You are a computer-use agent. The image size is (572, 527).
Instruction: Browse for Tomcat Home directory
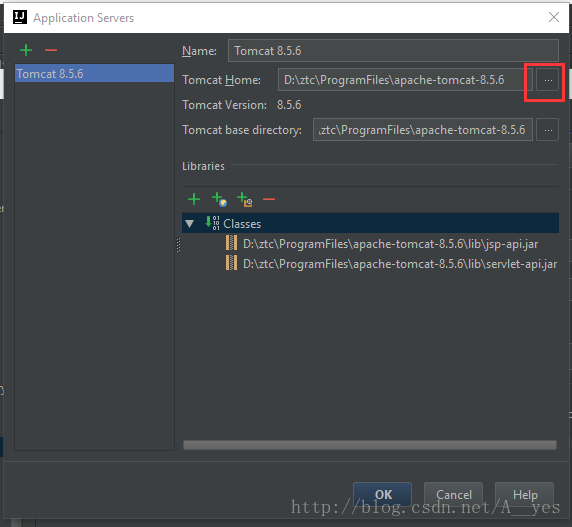pyautogui.click(x=548, y=80)
